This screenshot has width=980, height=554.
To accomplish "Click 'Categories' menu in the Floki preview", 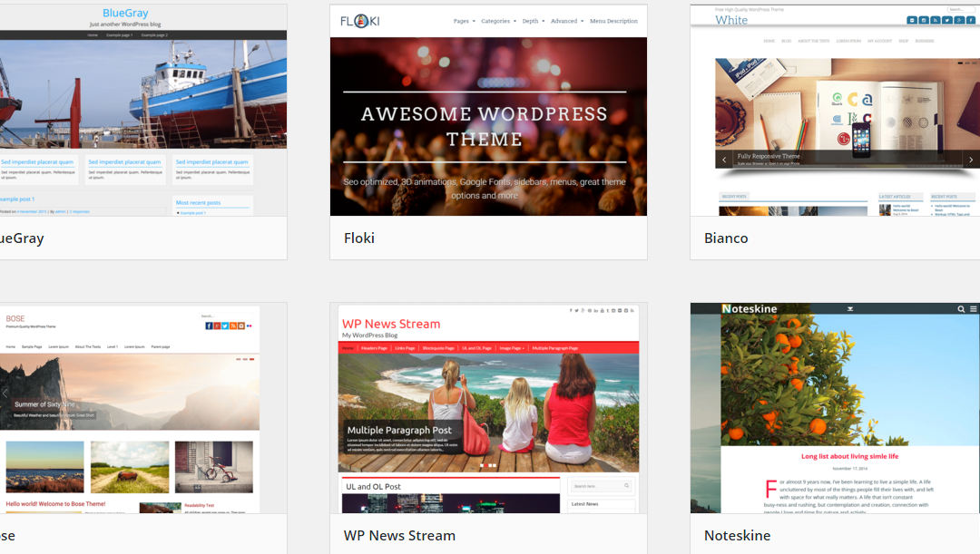I will [x=498, y=21].
